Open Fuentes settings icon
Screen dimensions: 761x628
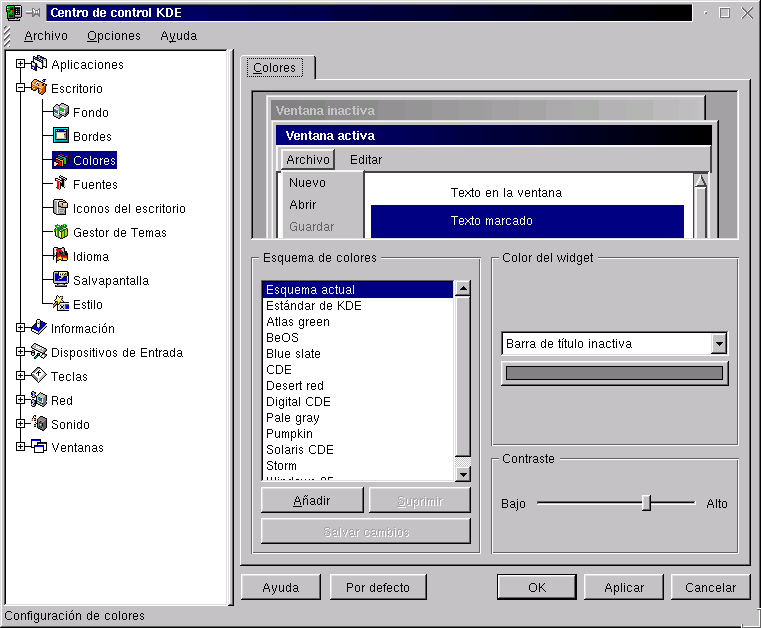(x=60, y=184)
